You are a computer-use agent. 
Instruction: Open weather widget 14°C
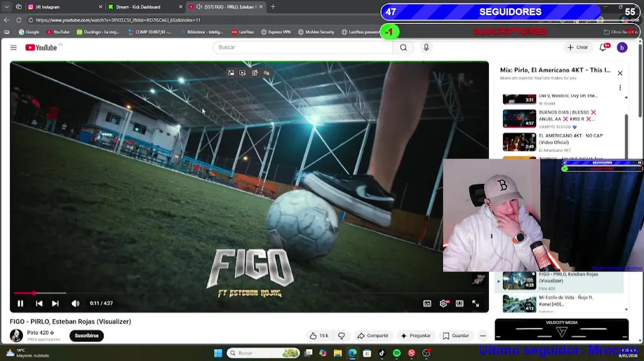28,353
